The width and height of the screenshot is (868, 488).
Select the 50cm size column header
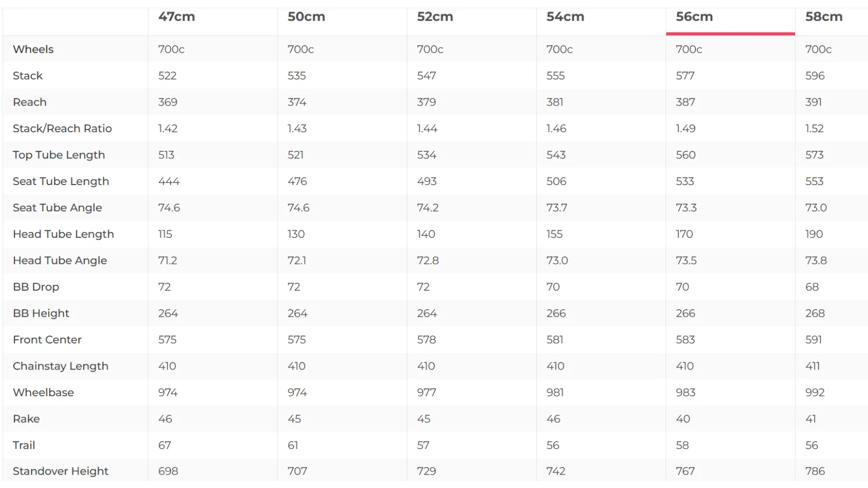pos(306,17)
